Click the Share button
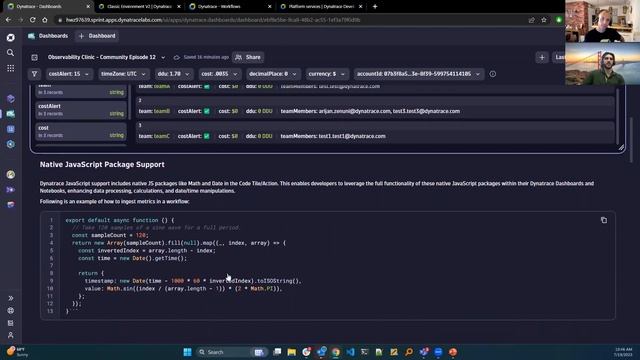Image resolution: width=640 pixels, height=360 pixels. click(248, 58)
